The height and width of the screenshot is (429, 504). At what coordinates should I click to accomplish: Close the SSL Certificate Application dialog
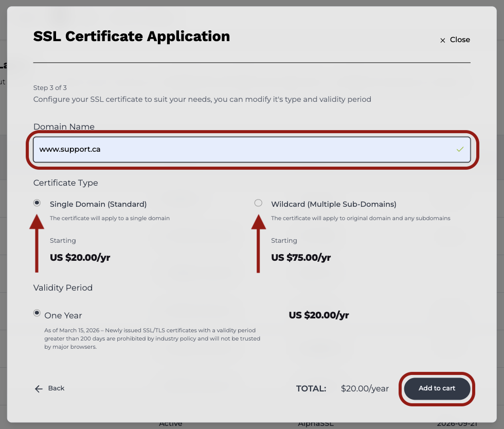tap(455, 40)
